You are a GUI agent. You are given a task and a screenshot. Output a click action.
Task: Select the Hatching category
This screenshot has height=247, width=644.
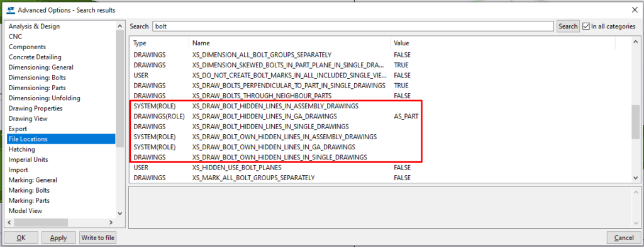coord(22,149)
